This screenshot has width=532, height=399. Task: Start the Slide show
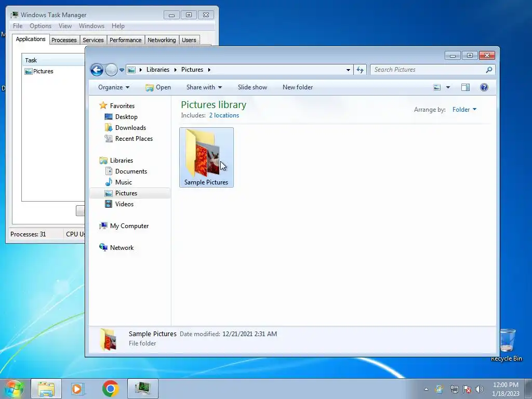[x=252, y=87]
